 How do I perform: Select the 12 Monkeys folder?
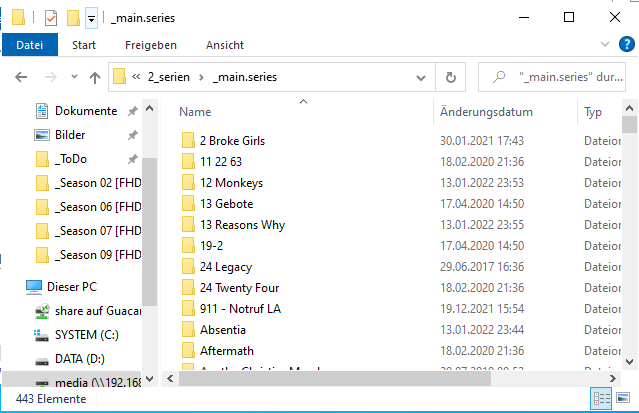tap(231, 183)
